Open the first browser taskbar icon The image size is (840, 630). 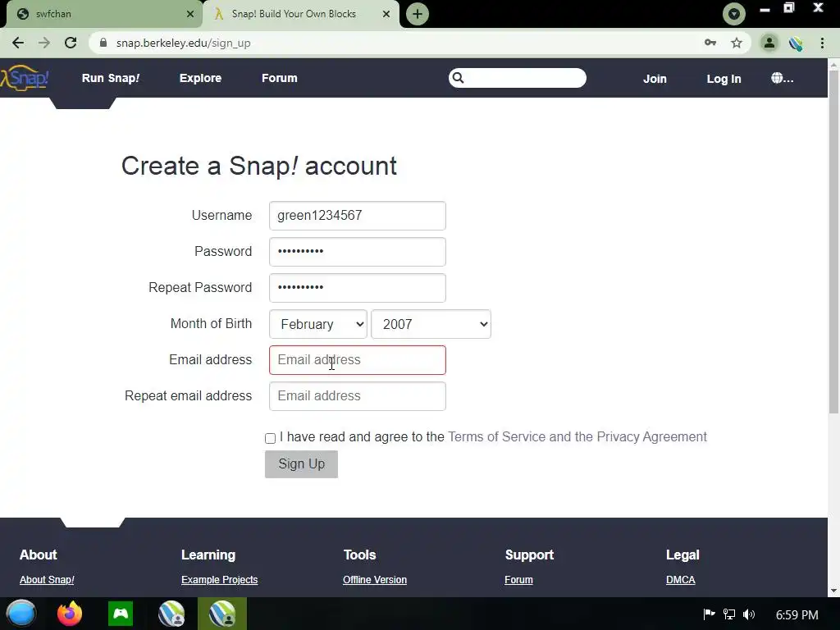[171, 614]
